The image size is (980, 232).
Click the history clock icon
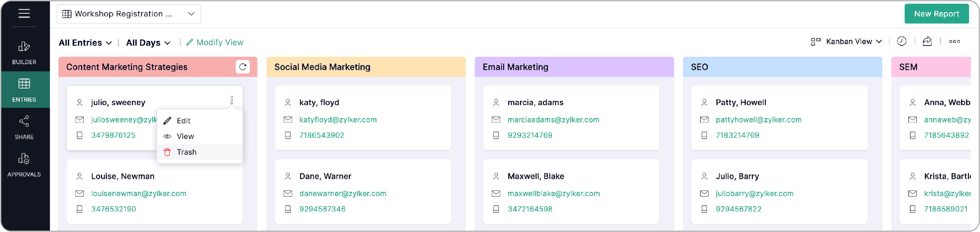click(902, 42)
